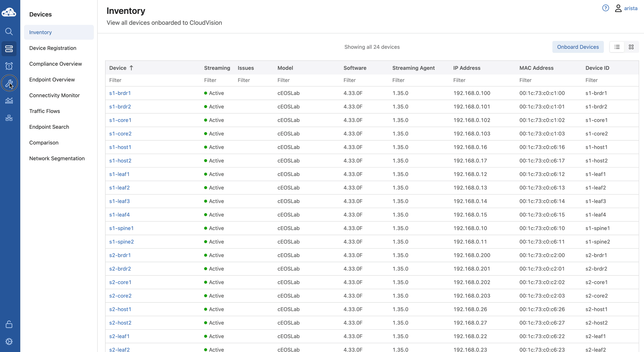Go to Connectivity Monitor page
The width and height of the screenshot is (644, 352).
click(54, 95)
